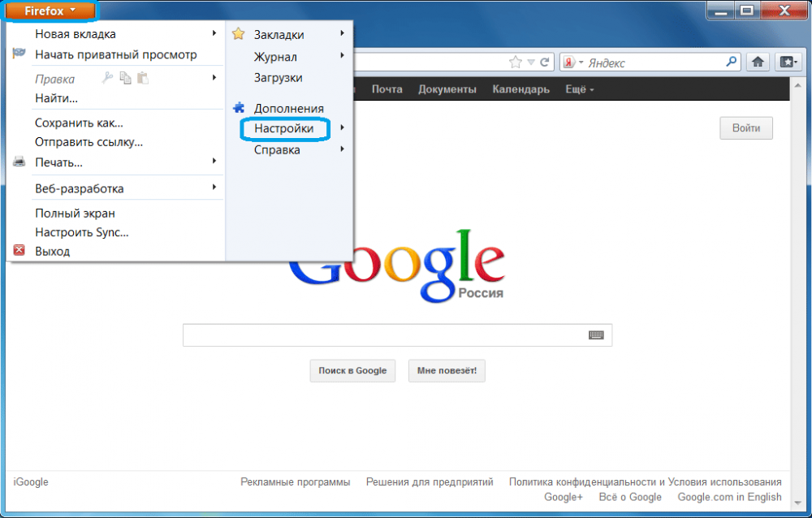The image size is (812, 518).
Task: Click the Поиск в Google button
Action: point(352,370)
